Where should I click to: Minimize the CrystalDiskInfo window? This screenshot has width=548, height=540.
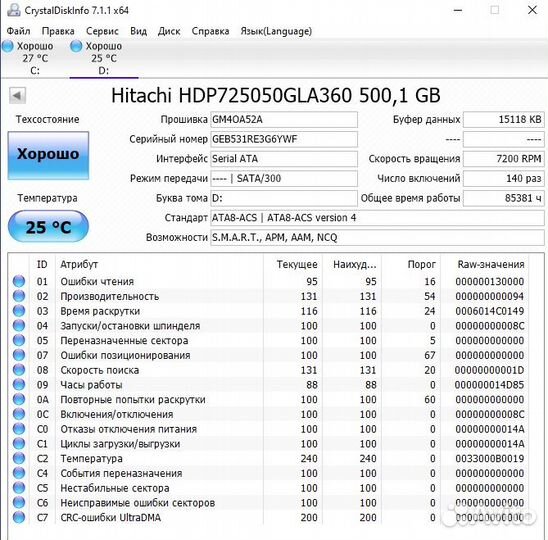click(x=458, y=10)
